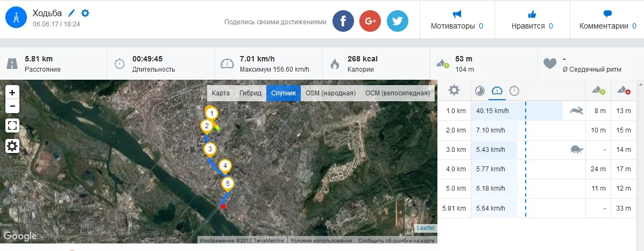Show the duration stopwatch column in splits

click(514, 90)
